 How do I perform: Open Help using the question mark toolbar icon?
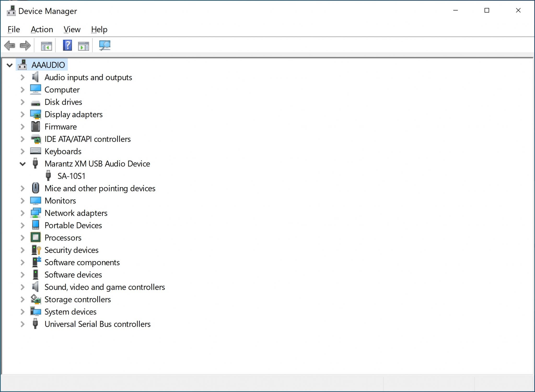pyautogui.click(x=67, y=45)
